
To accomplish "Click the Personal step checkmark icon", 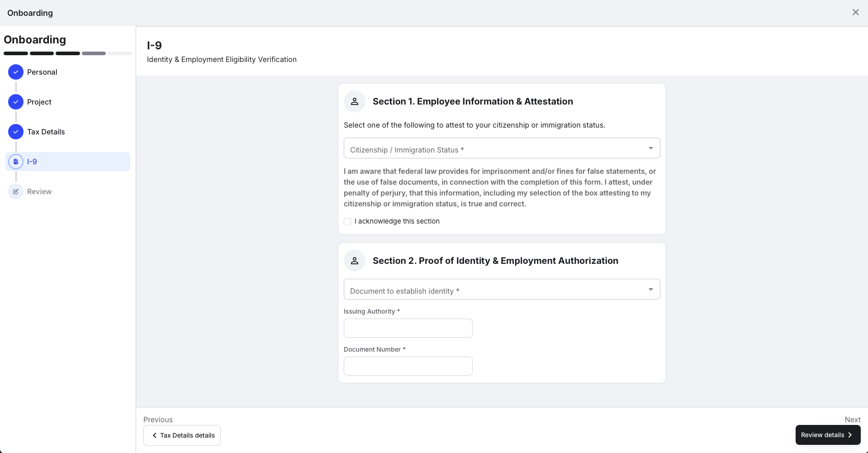I will pos(16,72).
